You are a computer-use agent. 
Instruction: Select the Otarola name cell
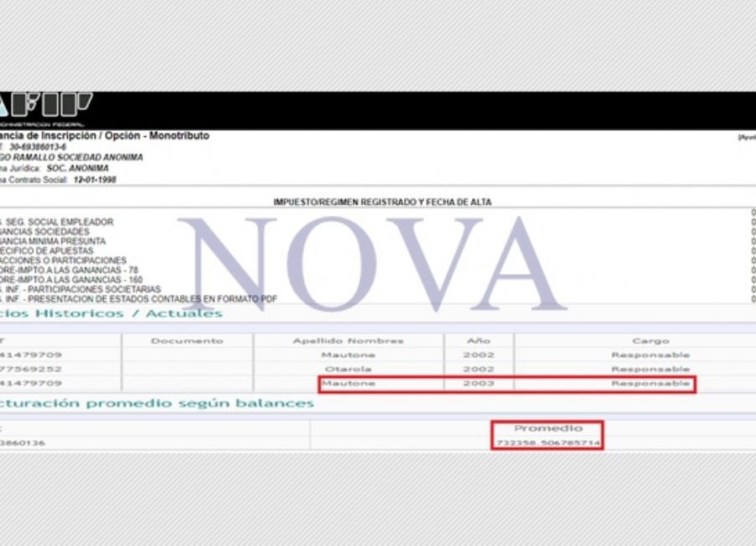point(348,369)
